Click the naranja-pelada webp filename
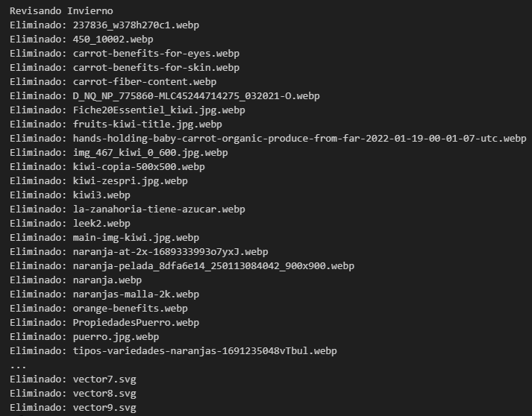This screenshot has width=532, height=416. [213, 266]
